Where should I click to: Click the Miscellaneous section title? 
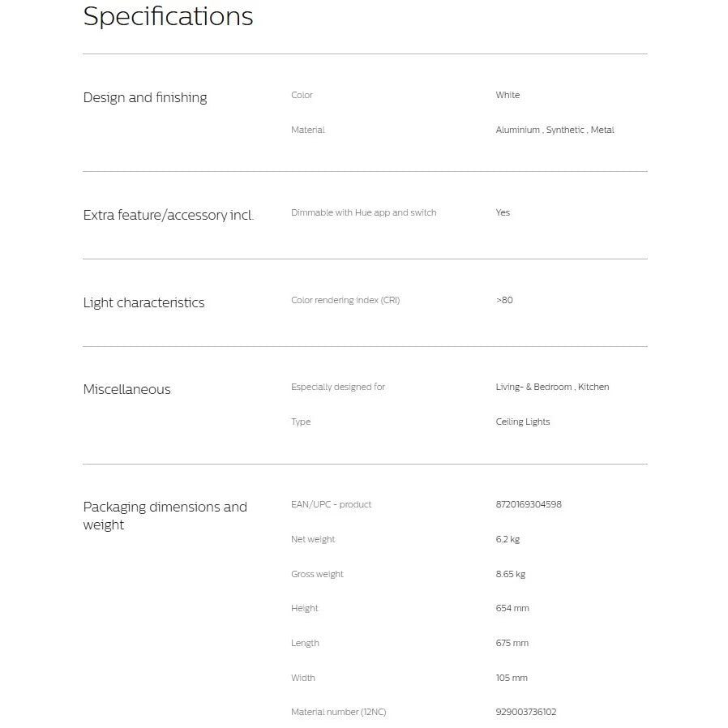tap(126, 389)
